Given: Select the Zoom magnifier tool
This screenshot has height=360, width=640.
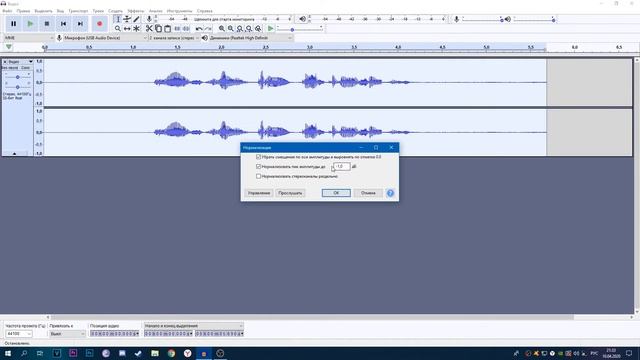Looking at the screenshot, I should coord(118,29).
